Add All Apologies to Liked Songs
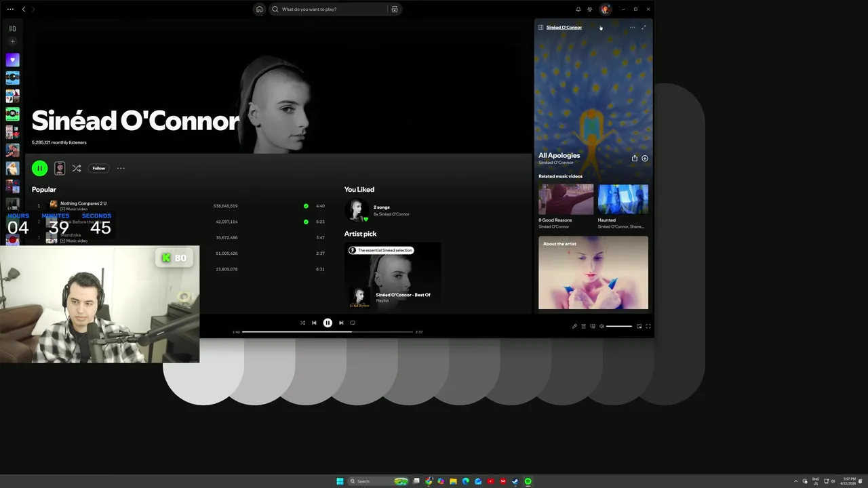This screenshot has height=488, width=868. point(645,158)
